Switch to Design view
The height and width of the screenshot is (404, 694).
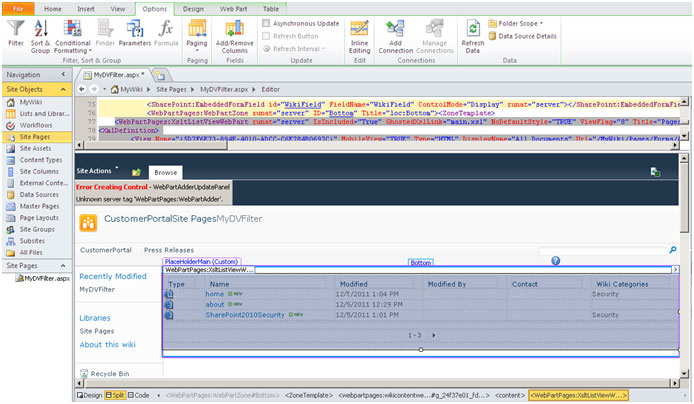click(89, 395)
